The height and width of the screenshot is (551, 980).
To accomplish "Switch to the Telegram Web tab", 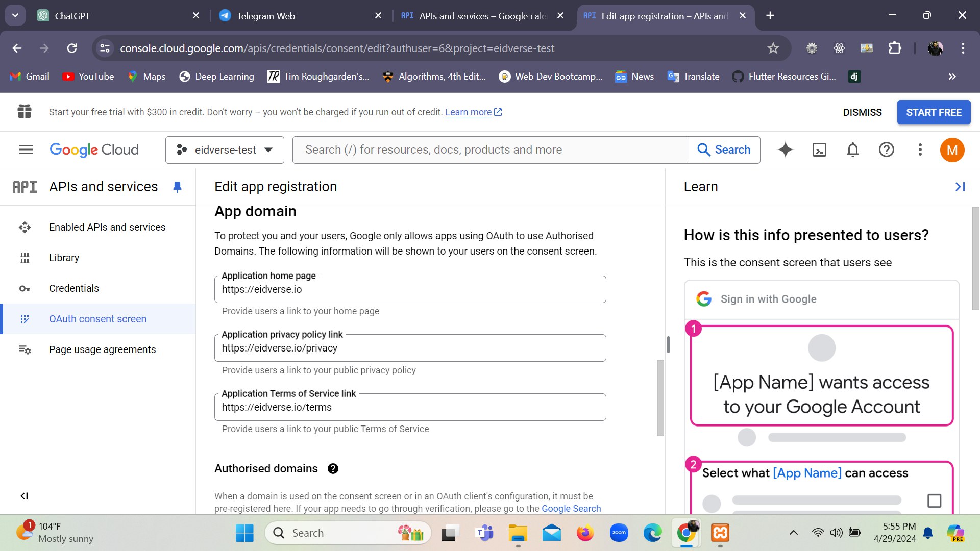I will pyautogui.click(x=300, y=16).
